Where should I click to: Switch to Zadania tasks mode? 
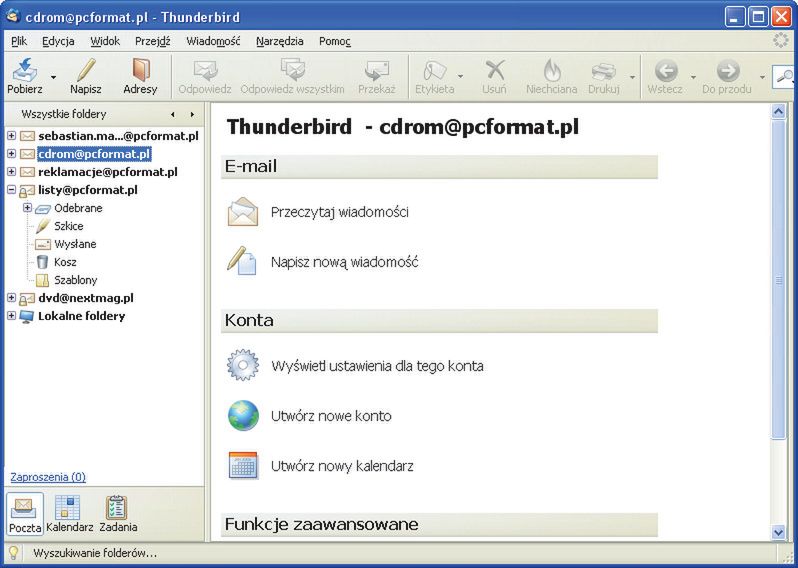coord(118,514)
